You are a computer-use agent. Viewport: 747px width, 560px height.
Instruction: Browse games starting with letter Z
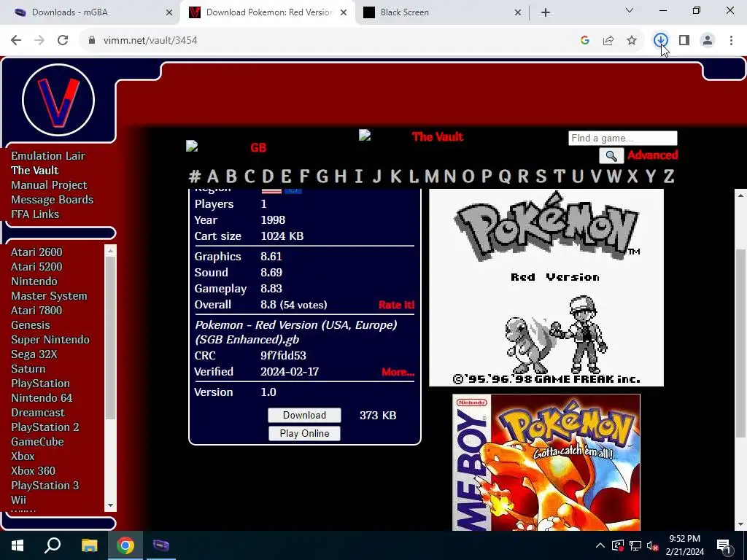pyautogui.click(x=669, y=176)
